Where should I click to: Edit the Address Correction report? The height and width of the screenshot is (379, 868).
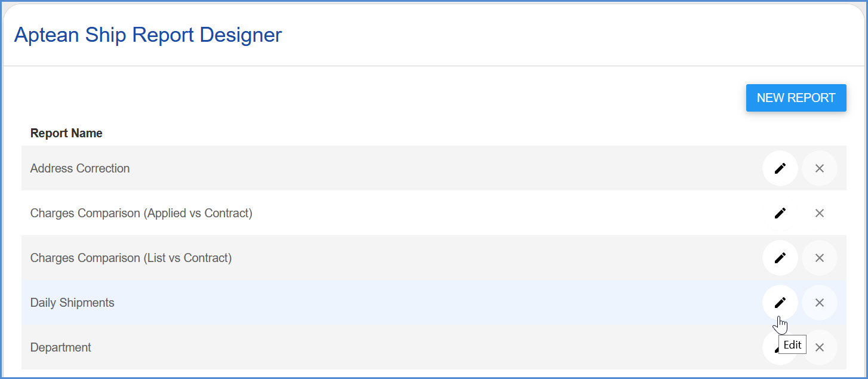point(780,168)
